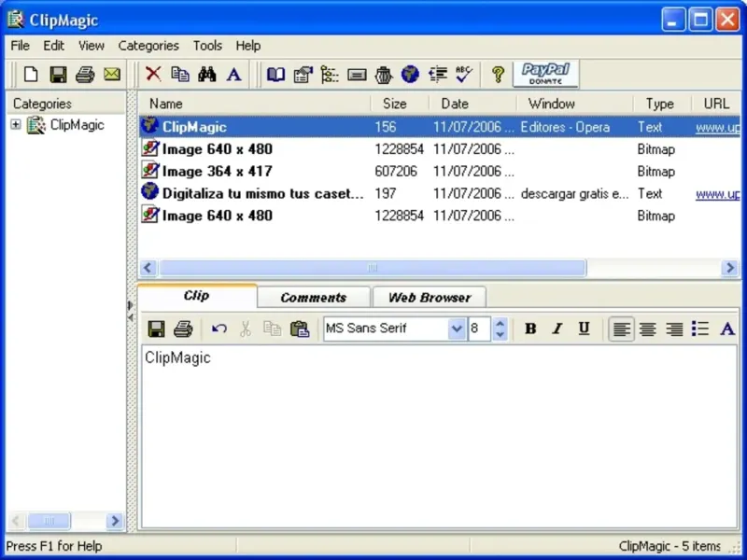Click clip list horizontal scrollbar right arrow

tap(730, 268)
